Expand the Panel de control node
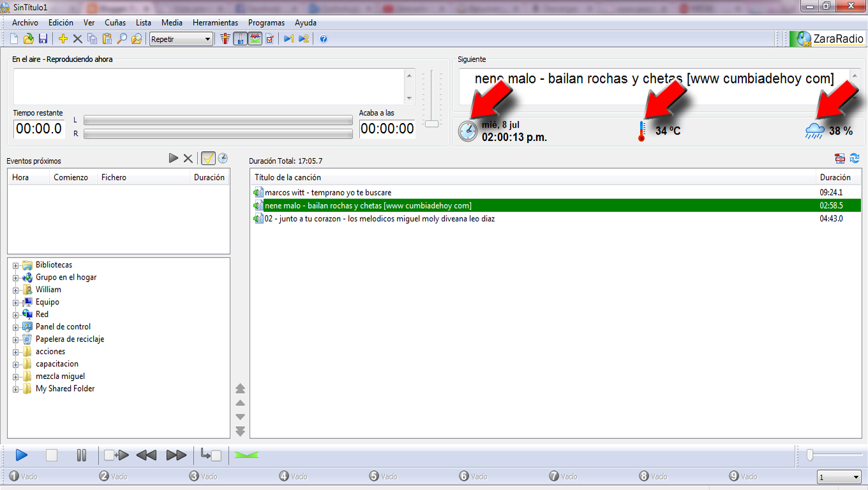Viewport: 868px width, 490px height. click(16, 327)
